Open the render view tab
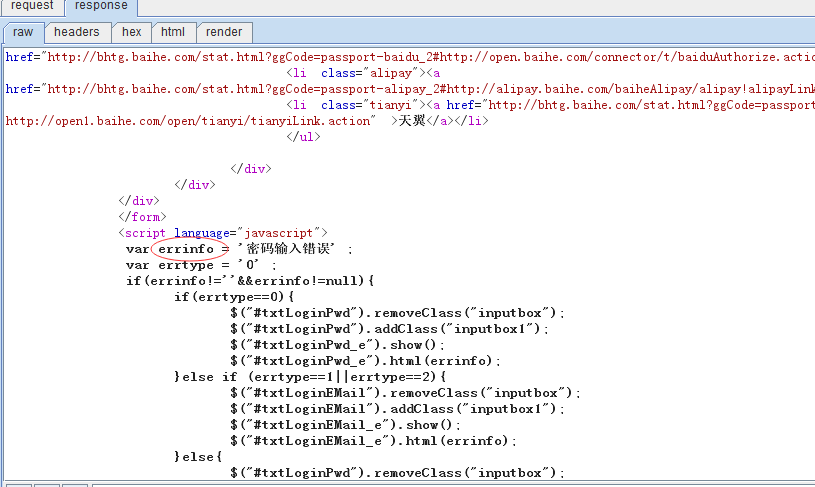The width and height of the screenshot is (815, 487). [x=224, y=32]
